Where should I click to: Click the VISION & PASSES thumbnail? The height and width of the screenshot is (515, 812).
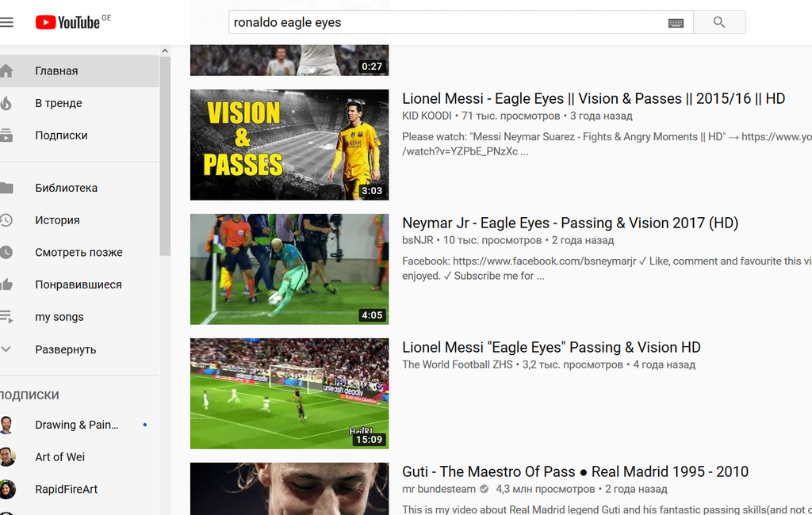click(289, 145)
